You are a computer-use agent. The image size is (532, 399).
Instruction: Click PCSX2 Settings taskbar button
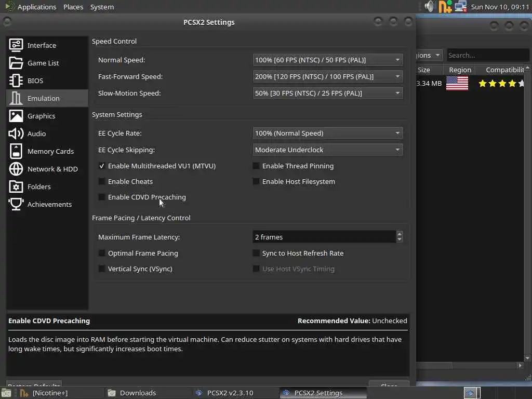pyautogui.click(x=323, y=393)
